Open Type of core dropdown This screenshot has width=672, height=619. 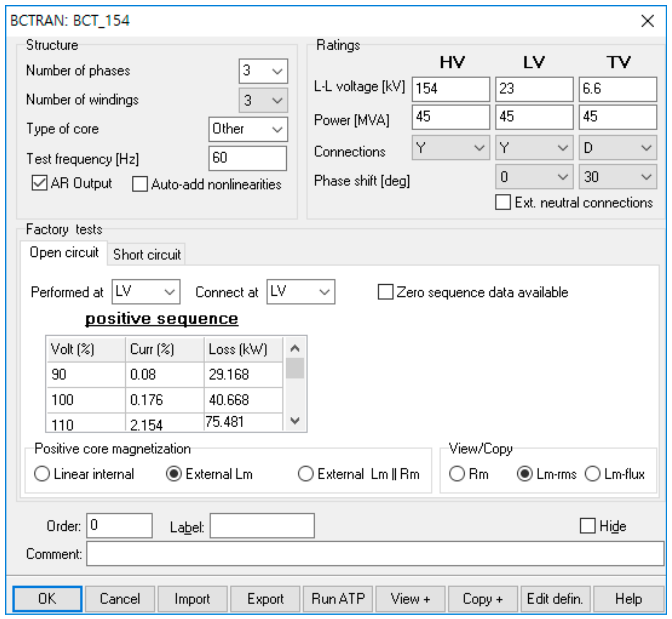248,129
